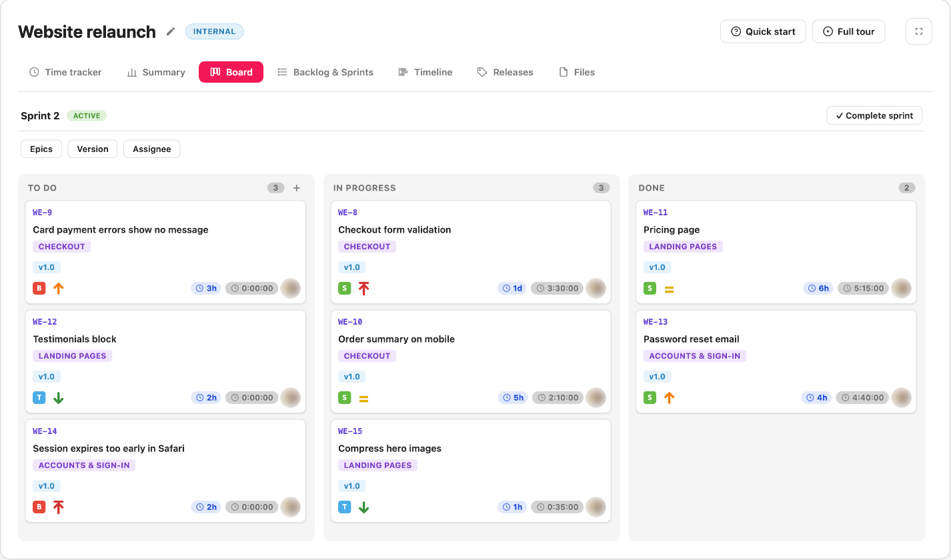Open issue link WE-13

click(656, 322)
